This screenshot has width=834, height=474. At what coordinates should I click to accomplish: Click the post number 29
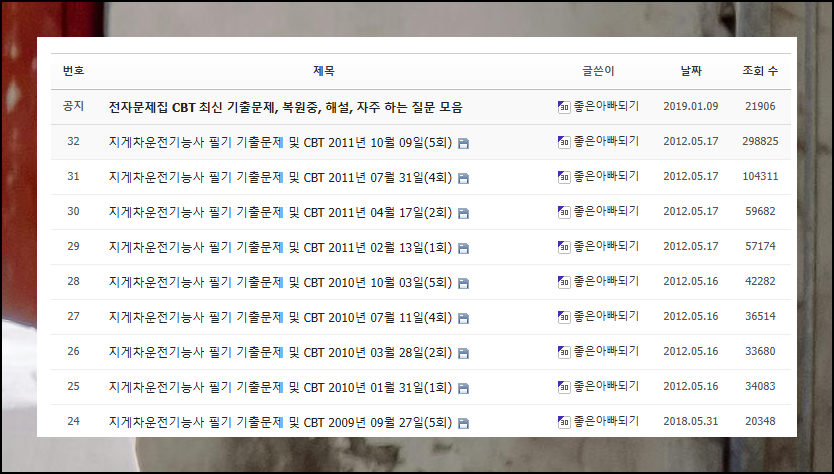click(x=73, y=246)
